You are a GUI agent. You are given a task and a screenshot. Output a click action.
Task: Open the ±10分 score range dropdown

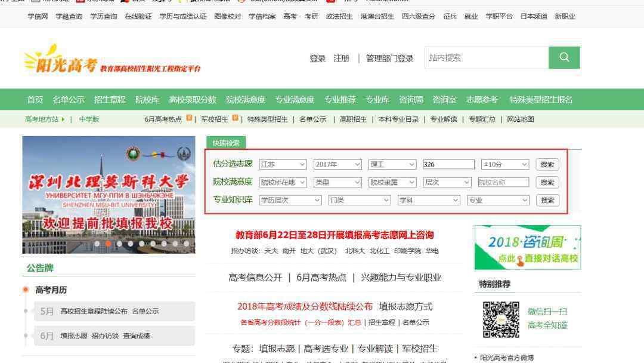click(x=505, y=164)
